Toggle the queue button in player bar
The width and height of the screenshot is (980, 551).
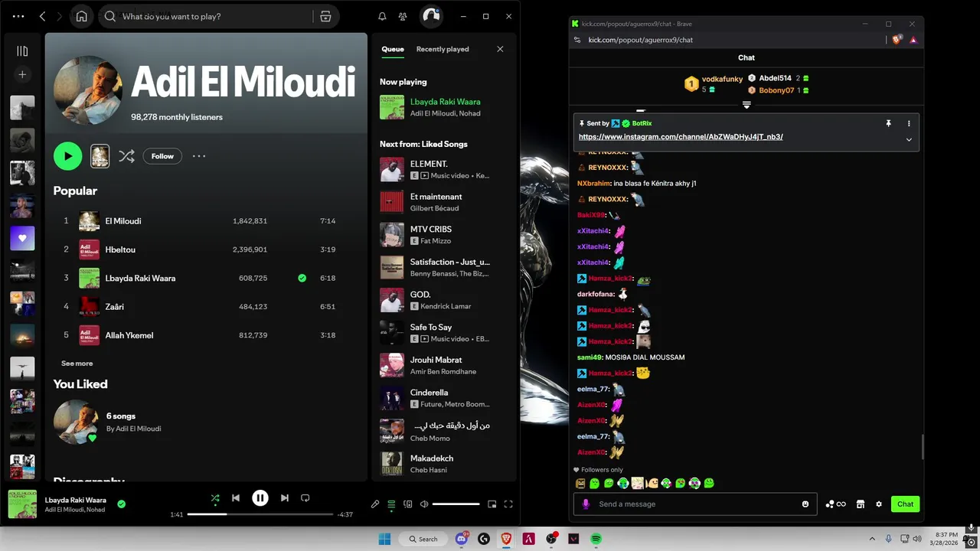391,504
